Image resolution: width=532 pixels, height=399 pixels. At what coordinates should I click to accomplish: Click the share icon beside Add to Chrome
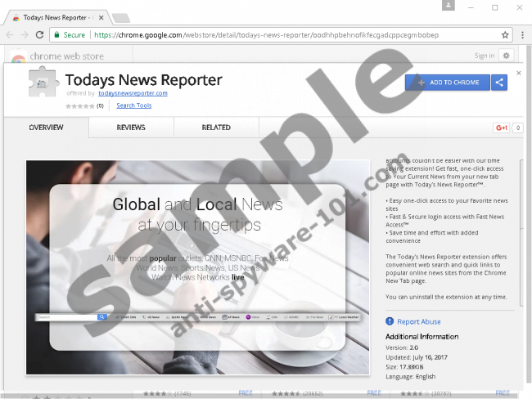tap(499, 82)
